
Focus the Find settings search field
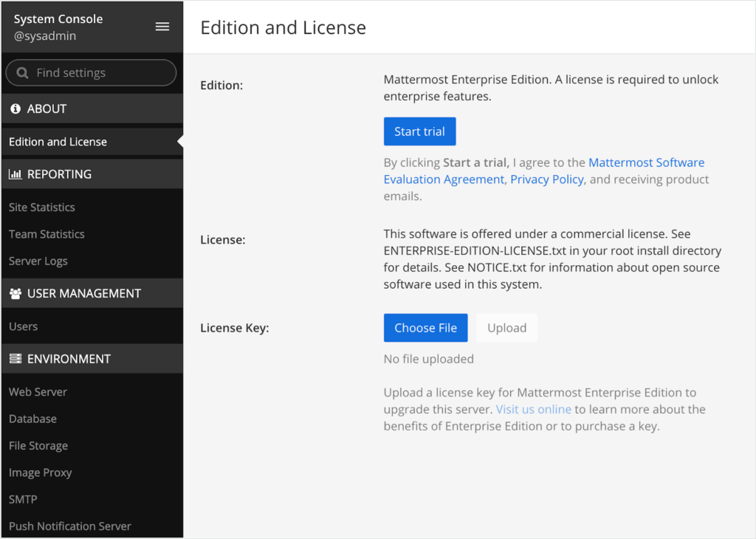91,73
